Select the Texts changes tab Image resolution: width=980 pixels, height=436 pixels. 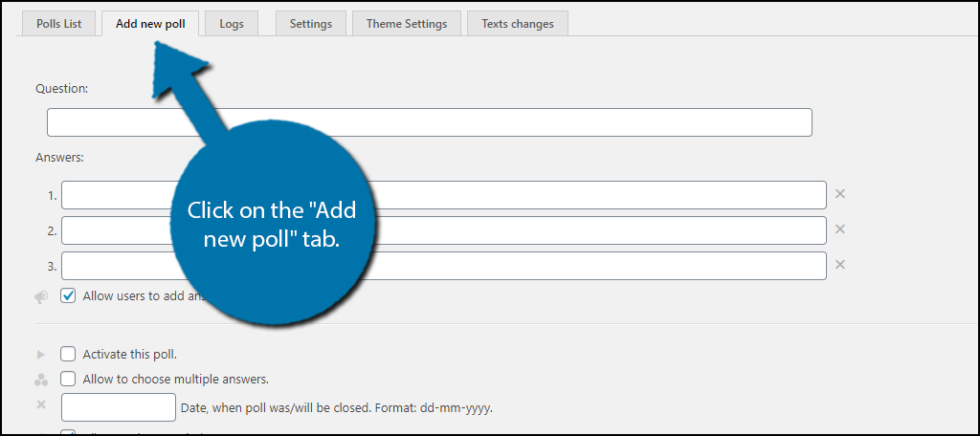click(x=517, y=24)
